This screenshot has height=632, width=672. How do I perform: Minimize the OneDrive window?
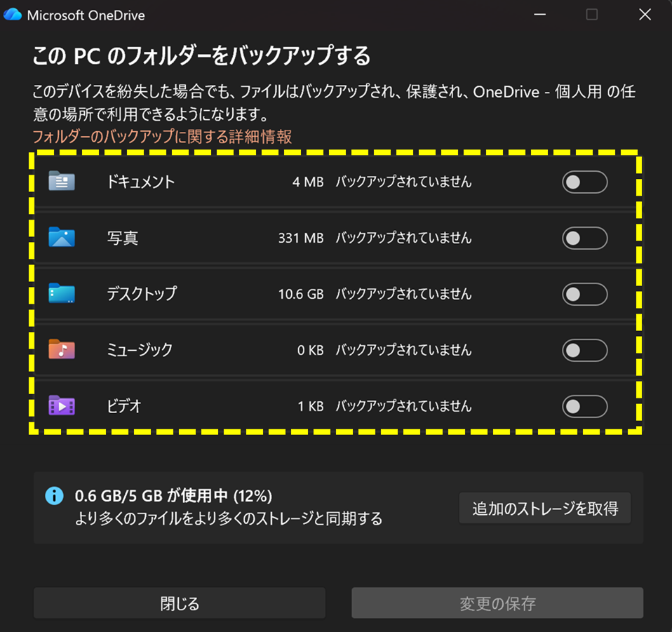pos(539,15)
